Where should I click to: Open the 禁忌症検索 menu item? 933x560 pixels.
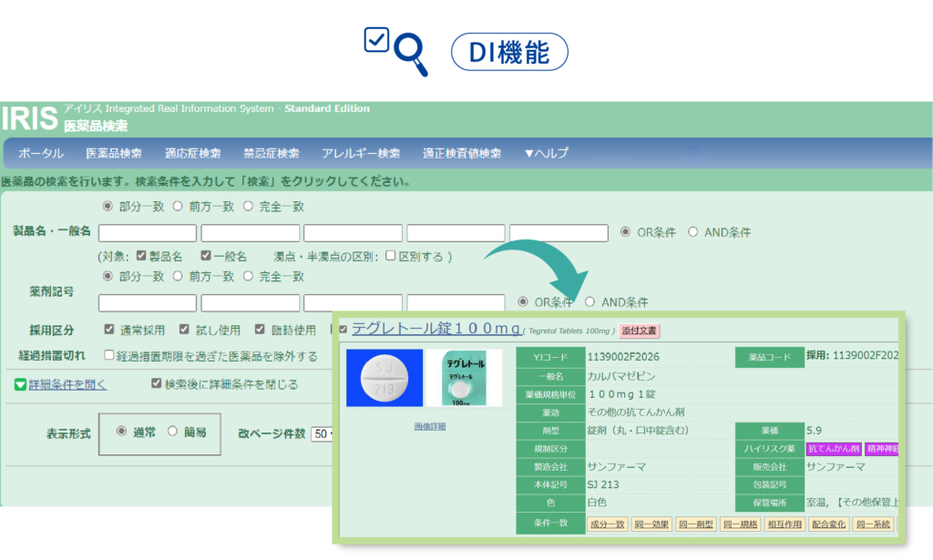[271, 153]
